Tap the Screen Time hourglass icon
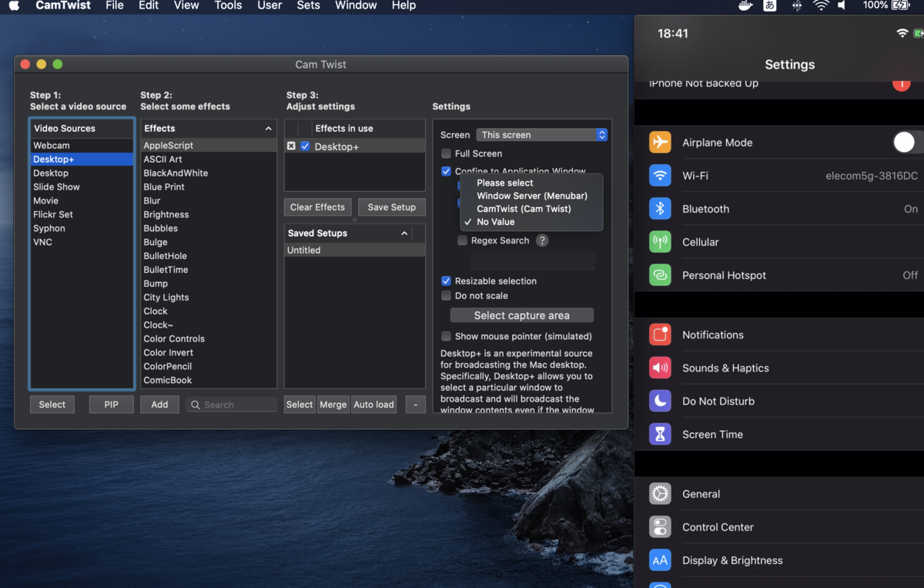The image size is (924, 588). click(660, 435)
